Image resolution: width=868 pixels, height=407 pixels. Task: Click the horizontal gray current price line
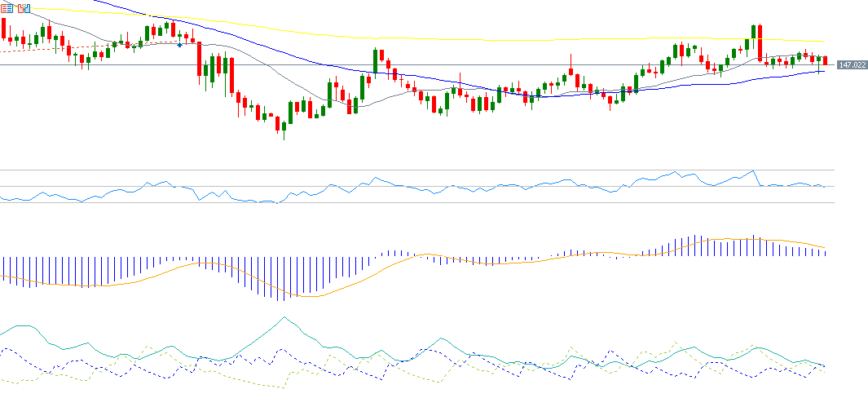(x=489, y=64)
